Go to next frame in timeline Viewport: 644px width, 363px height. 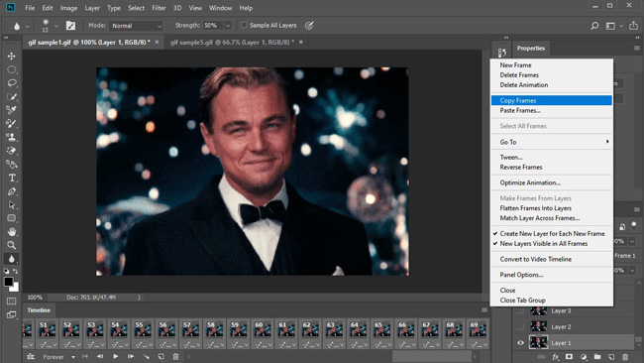131,356
